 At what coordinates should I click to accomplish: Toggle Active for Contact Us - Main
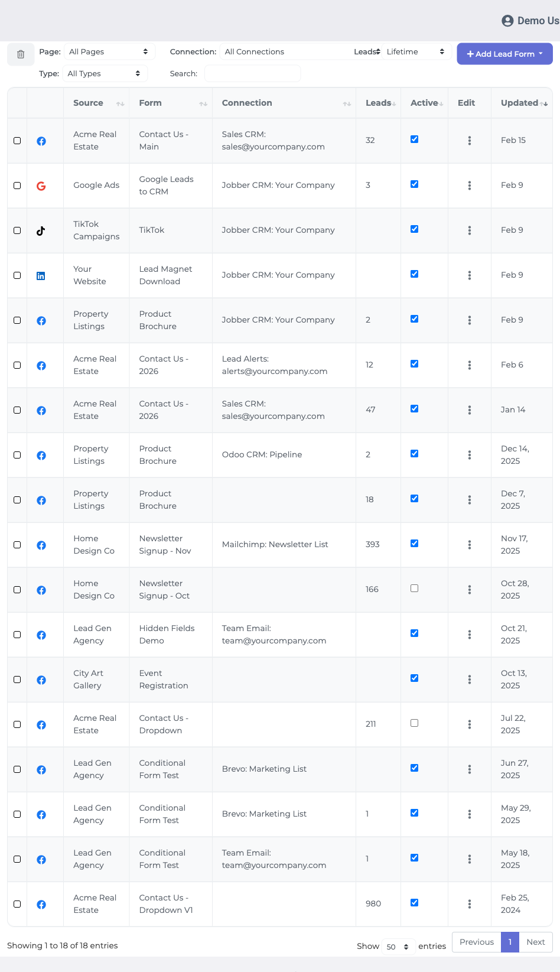[415, 139]
